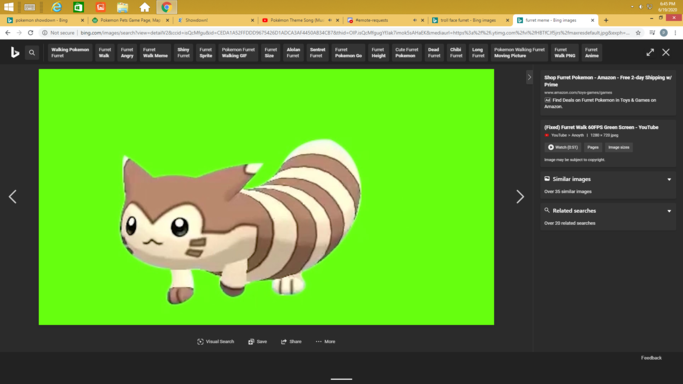Screen dimensions: 683x384
Task: Select the Furret Sprite suggestion chip
Action: [206, 53]
